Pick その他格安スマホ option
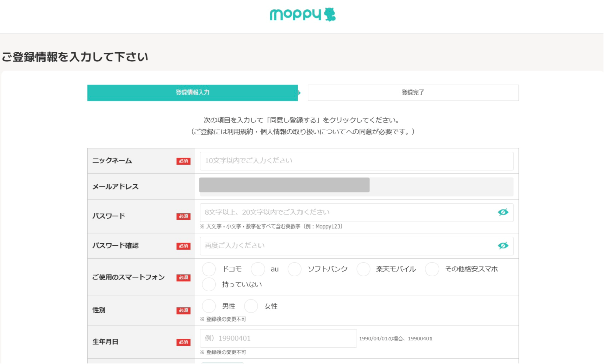 click(x=432, y=269)
